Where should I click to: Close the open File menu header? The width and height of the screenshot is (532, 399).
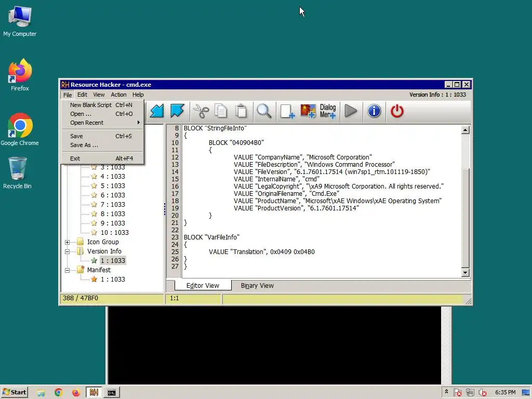(x=68, y=95)
